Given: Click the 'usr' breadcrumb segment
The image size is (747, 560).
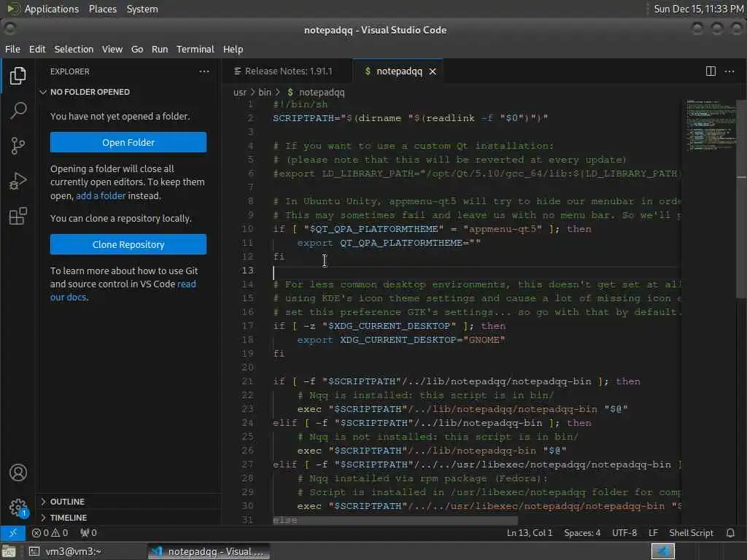Looking at the screenshot, I should coord(239,93).
